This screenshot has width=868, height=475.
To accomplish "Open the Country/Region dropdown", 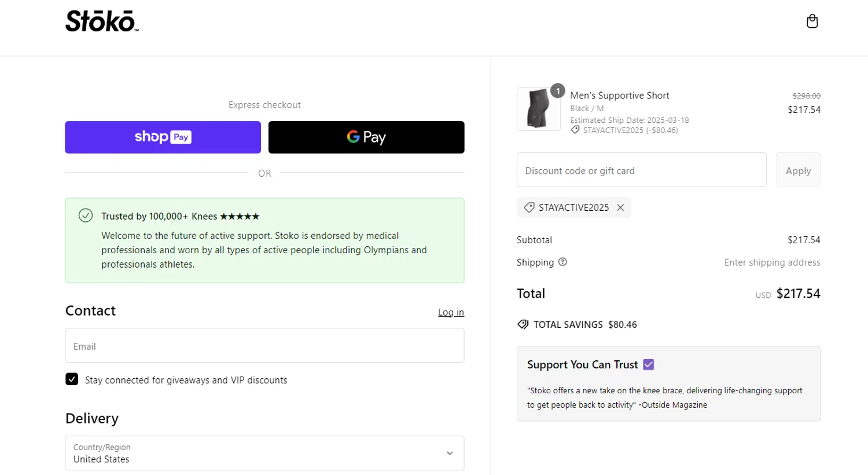I will click(x=264, y=453).
